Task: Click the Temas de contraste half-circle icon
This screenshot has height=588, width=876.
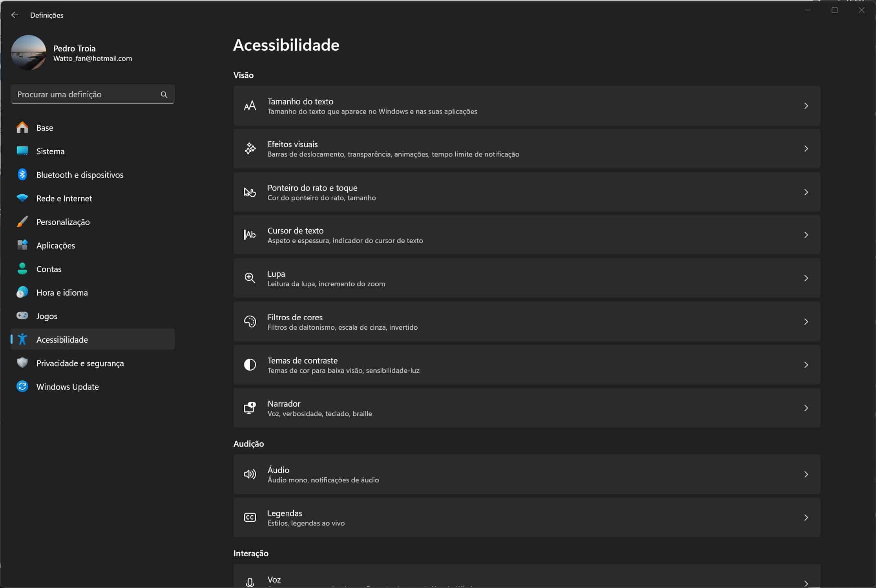Action: pos(250,365)
